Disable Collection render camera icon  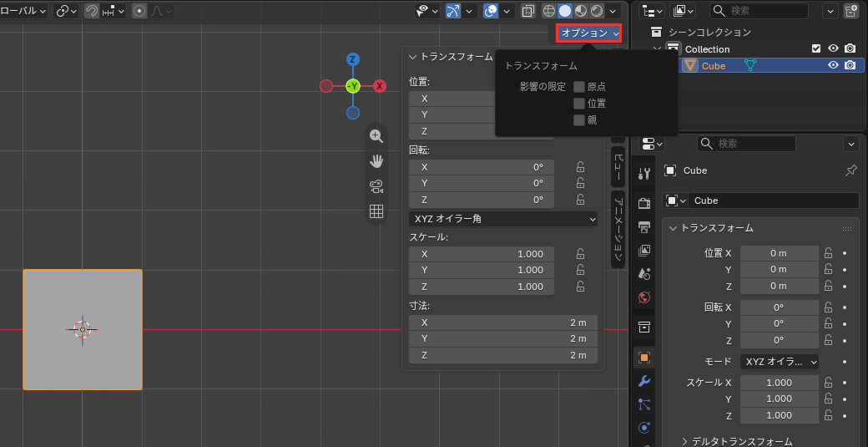pos(850,48)
